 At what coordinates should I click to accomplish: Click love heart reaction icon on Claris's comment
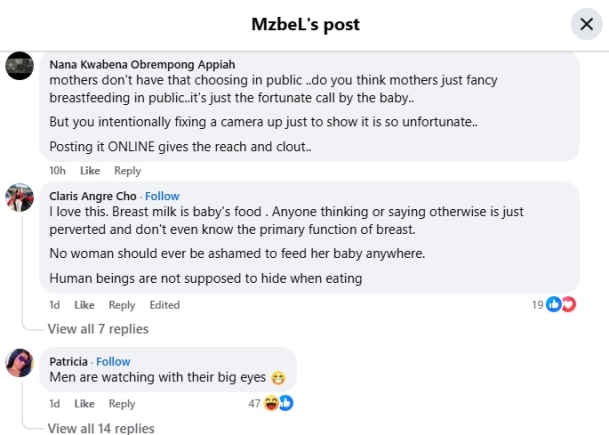[x=568, y=305]
